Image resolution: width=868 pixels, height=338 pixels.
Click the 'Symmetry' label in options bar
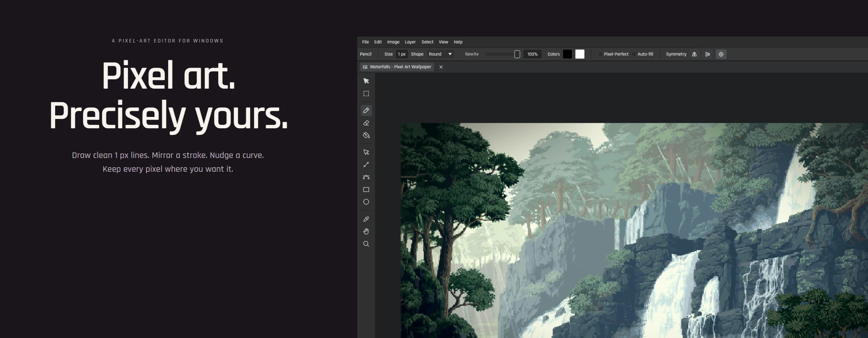(676, 54)
